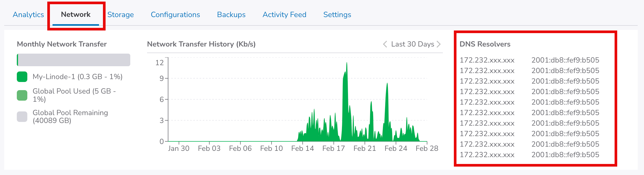Click the gray Global Pool Remaining swatch
Viewport: 644px width, 175px height.
(x=22, y=117)
